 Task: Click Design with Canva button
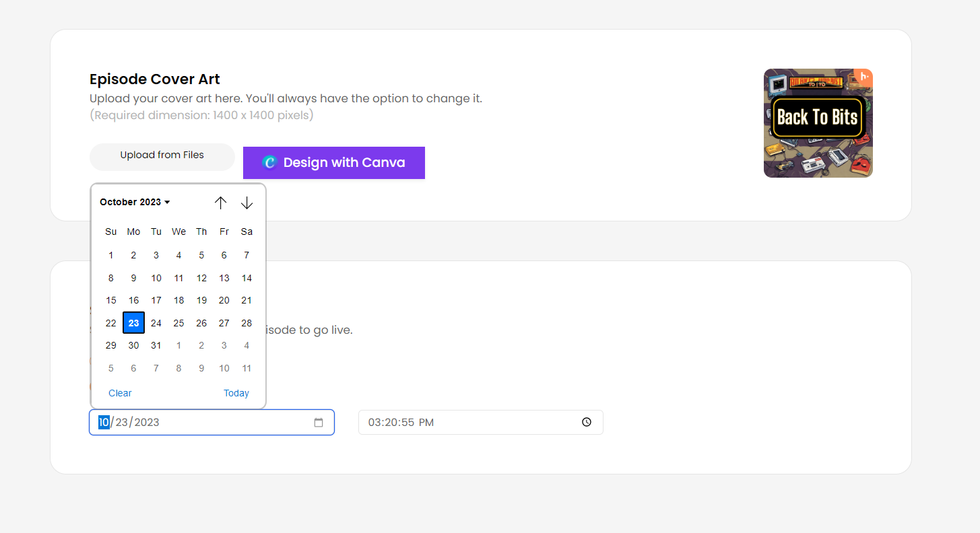click(334, 163)
